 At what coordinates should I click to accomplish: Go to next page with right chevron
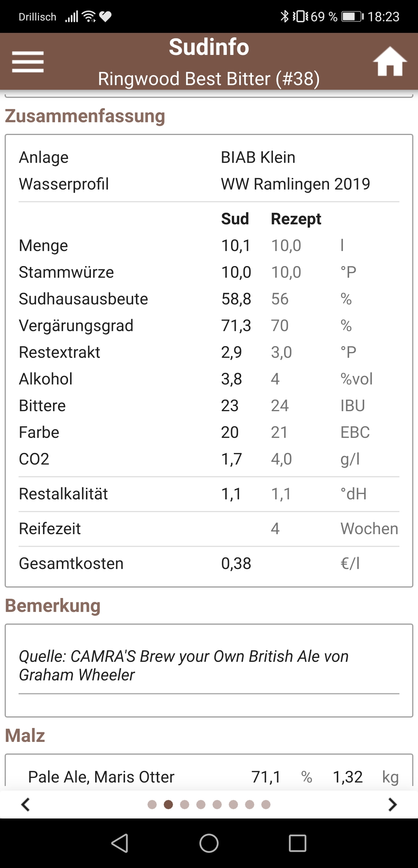point(392,805)
